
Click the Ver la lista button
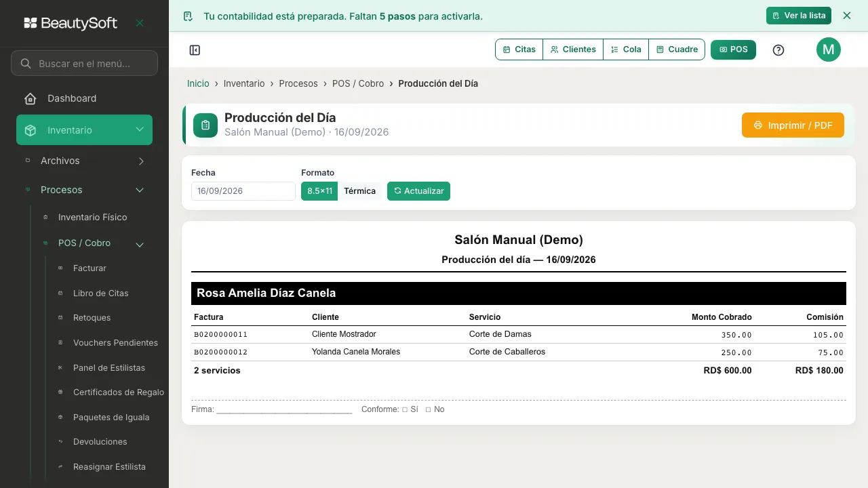click(x=799, y=16)
